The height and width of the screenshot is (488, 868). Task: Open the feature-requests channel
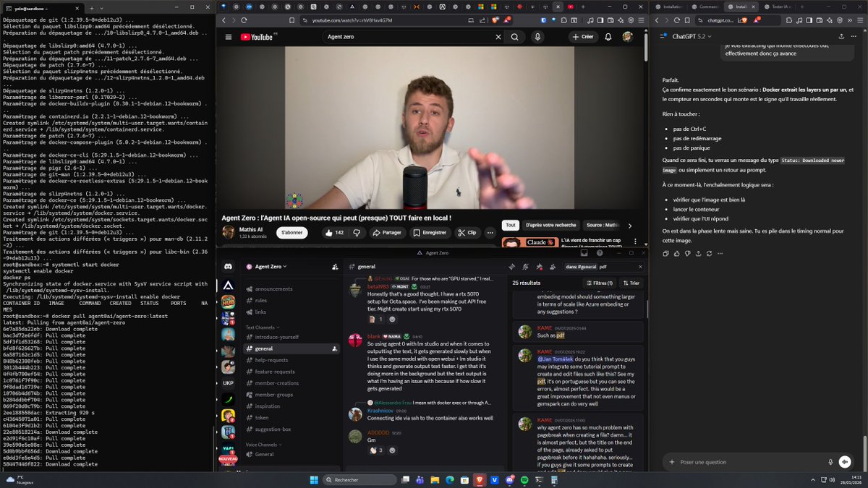[x=274, y=372]
